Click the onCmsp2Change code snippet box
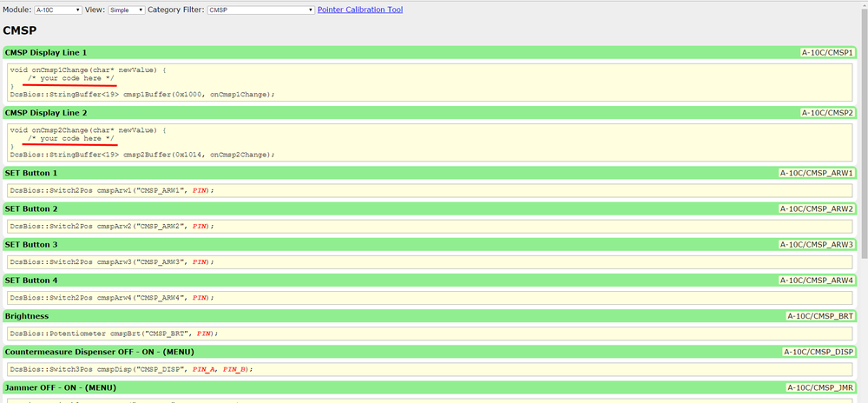The height and width of the screenshot is (403, 868). point(431,142)
